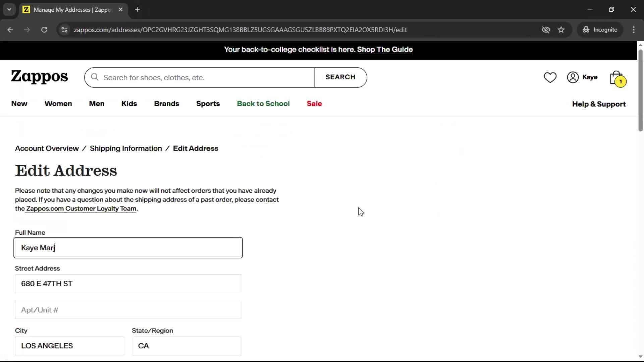The height and width of the screenshot is (362, 644).
Task: Open the favorites heart icon
Action: 550,77
